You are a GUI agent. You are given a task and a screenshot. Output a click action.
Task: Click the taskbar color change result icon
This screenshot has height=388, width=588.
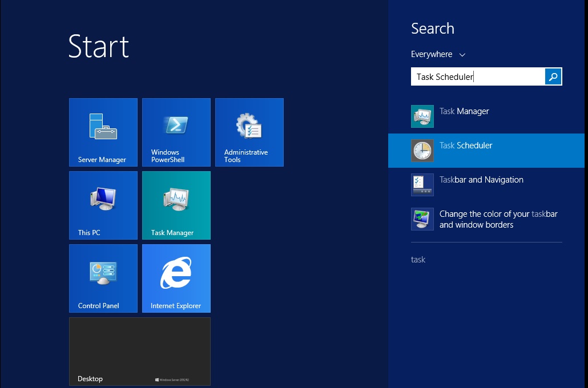point(422,219)
